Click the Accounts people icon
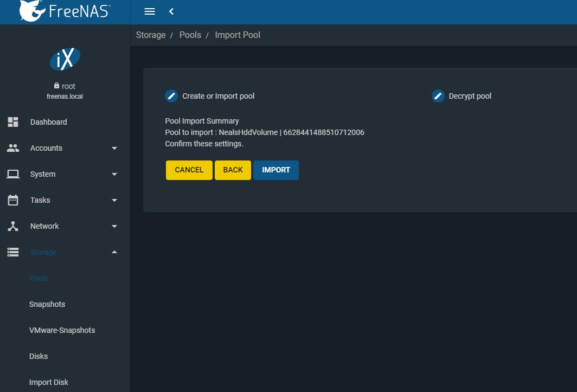Image resolution: width=577 pixels, height=392 pixels. pos(13,148)
